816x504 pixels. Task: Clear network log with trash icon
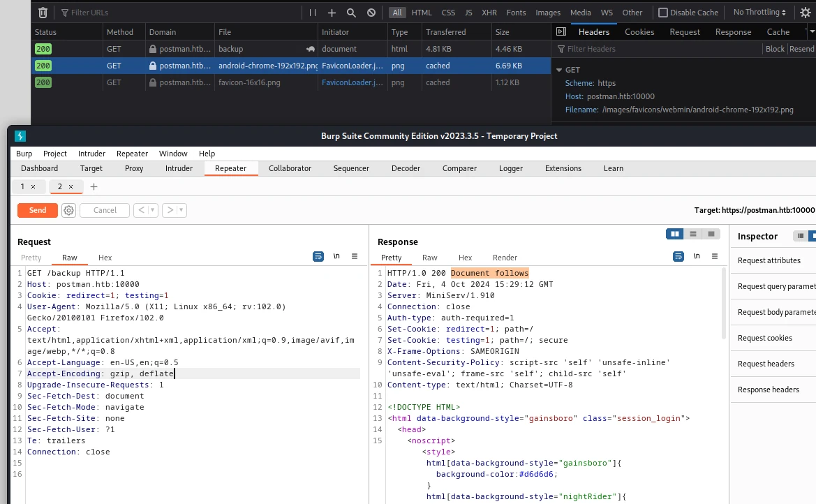tap(43, 13)
